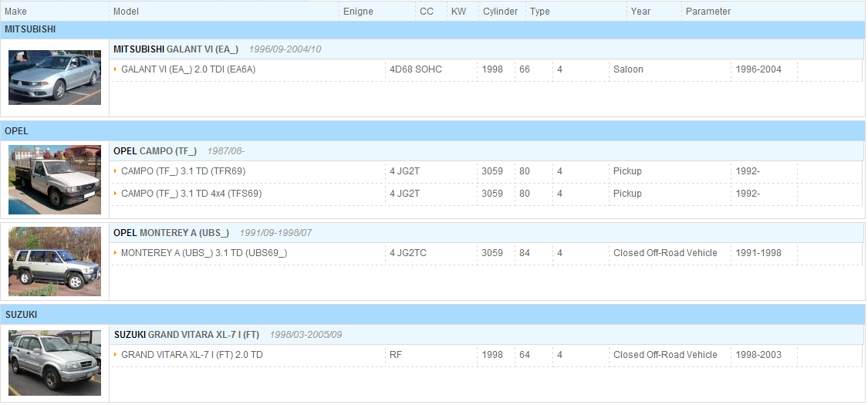868x405 pixels.
Task: Click date range 1998/03-2005/09
Action: 306,335
